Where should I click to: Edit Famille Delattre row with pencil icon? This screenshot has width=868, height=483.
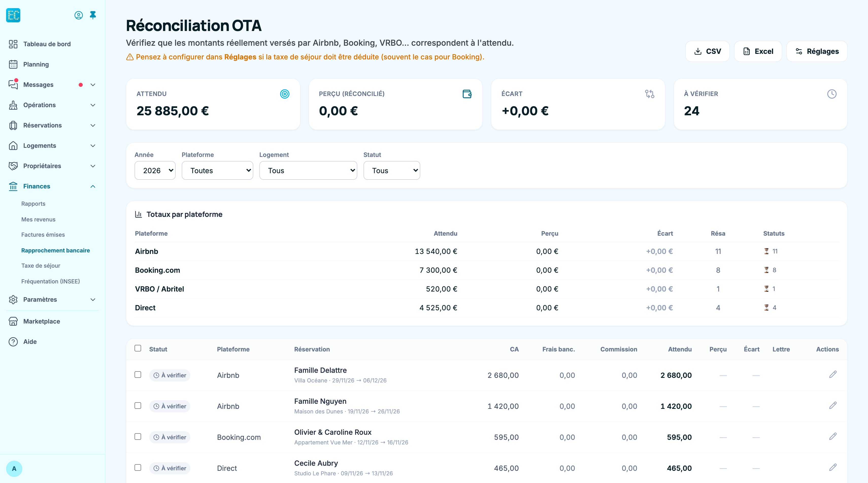pyautogui.click(x=833, y=375)
